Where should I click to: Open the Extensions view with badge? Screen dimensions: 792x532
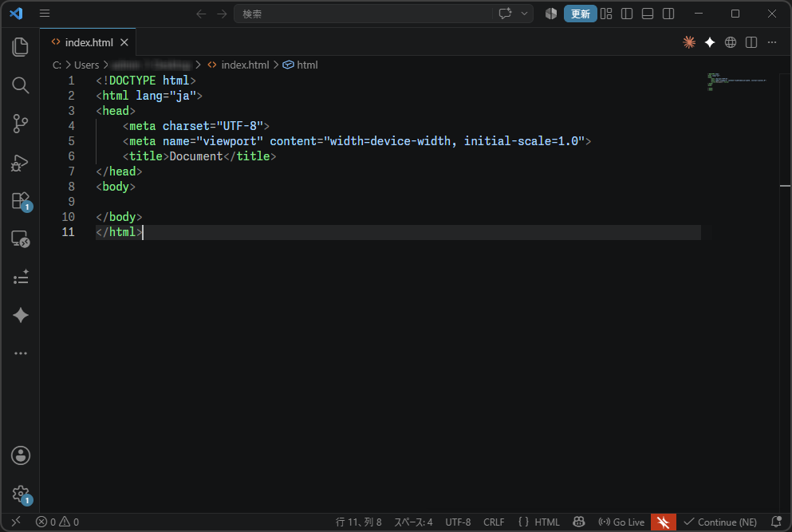pyautogui.click(x=22, y=201)
